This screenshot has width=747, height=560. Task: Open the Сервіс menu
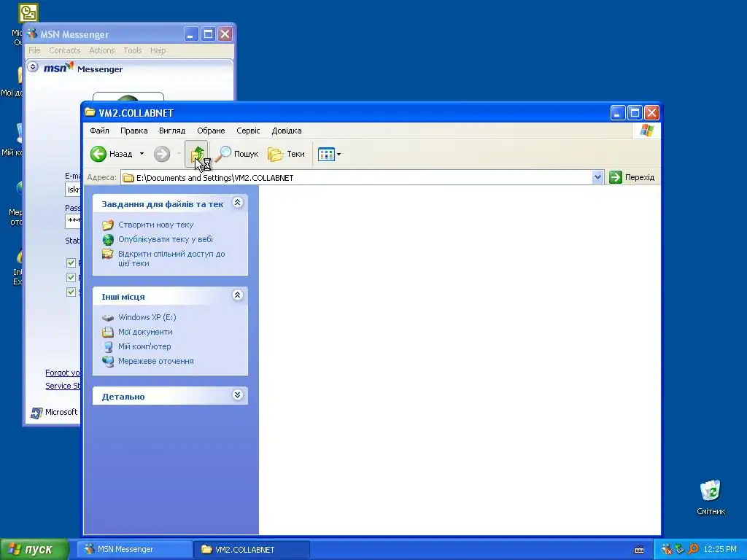[x=248, y=131]
